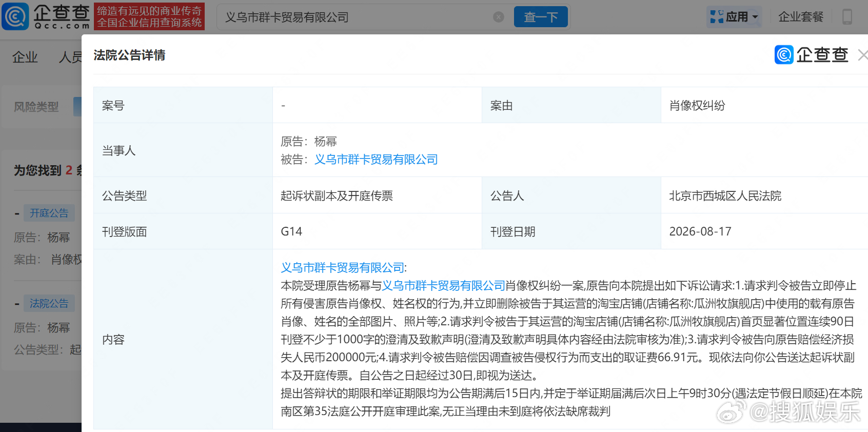Open the 企业套餐 menu item
The image size is (868, 432).
[x=801, y=17]
